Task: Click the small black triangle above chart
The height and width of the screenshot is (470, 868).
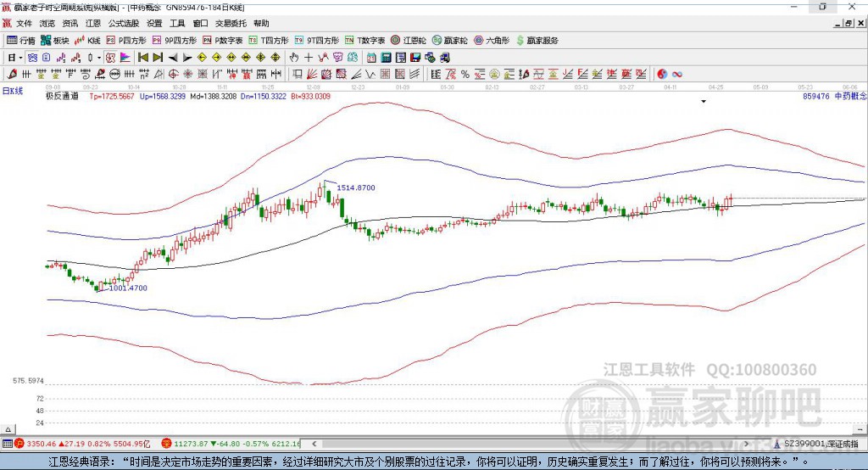Action: pos(704,102)
